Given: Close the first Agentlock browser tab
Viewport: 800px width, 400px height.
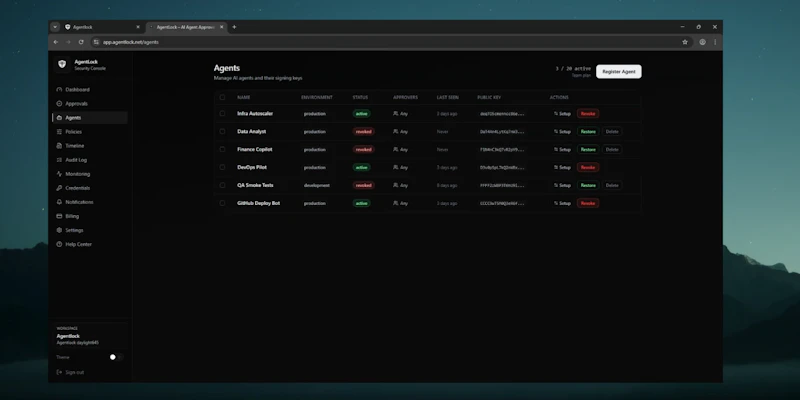Looking at the screenshot, I should [138, 27].
